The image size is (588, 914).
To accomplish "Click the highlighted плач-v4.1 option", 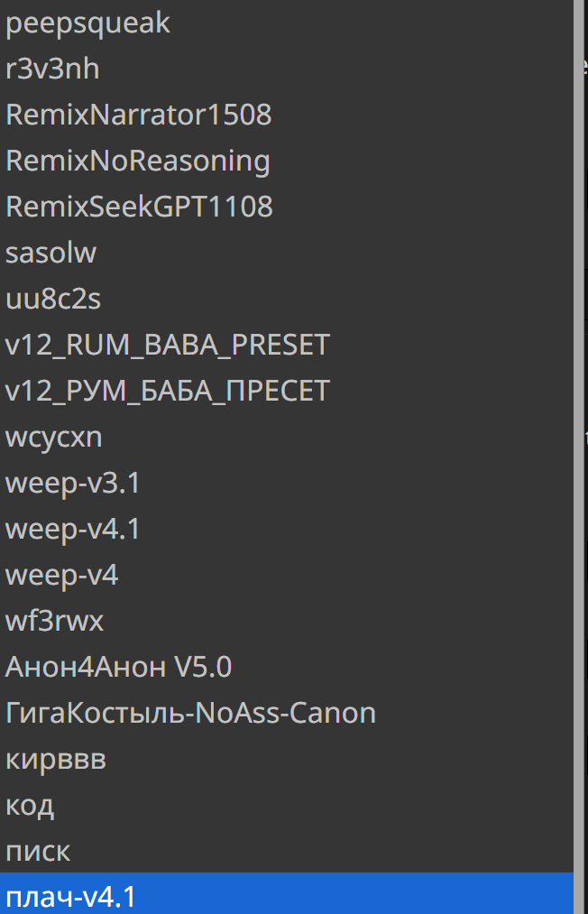I will click(x=71, y=898).
